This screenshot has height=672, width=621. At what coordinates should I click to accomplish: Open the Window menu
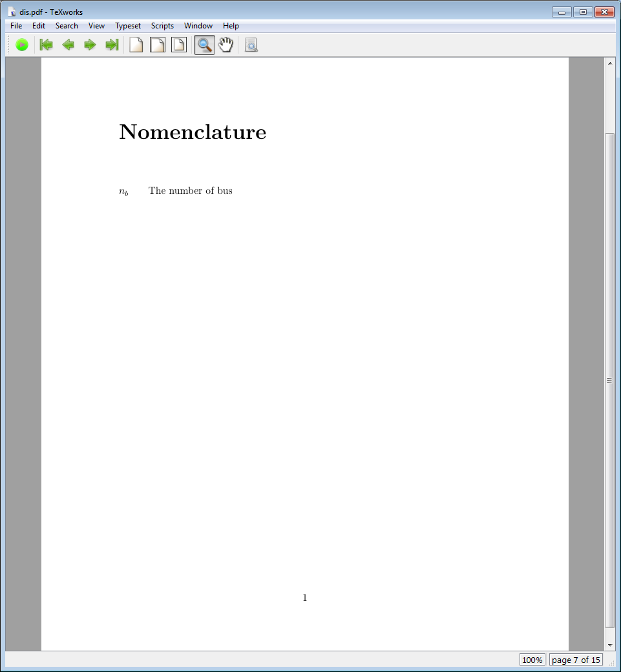(x=198, y=26)
